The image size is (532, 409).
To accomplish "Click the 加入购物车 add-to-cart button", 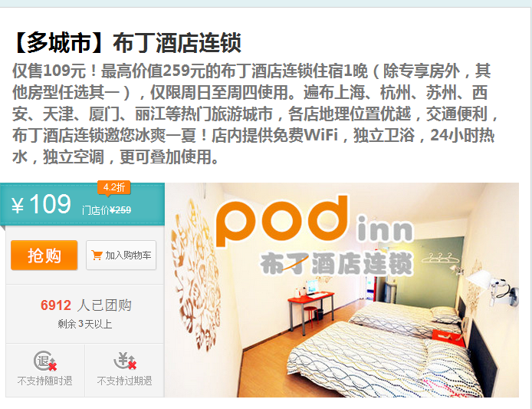I will pos(121,255).
